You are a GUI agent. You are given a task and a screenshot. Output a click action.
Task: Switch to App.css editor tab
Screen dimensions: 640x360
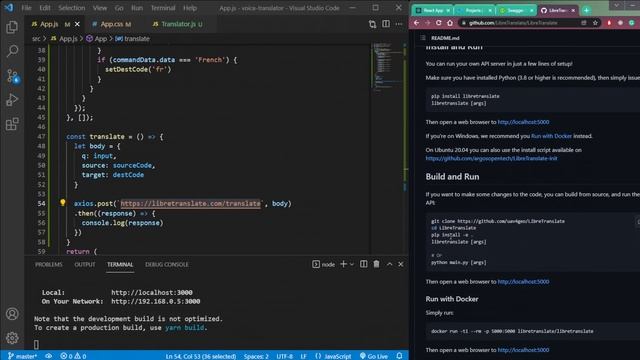point(111,24)
